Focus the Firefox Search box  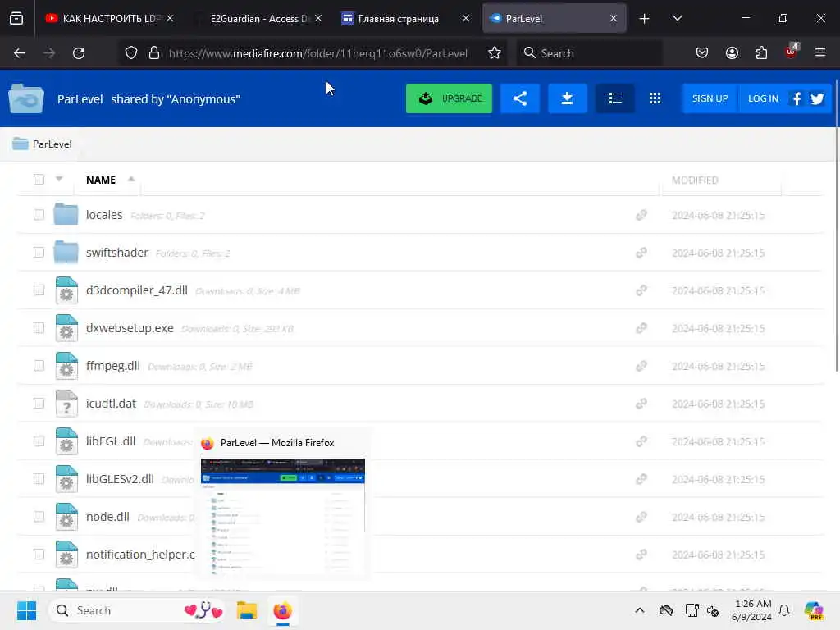[x=589, y=53]
